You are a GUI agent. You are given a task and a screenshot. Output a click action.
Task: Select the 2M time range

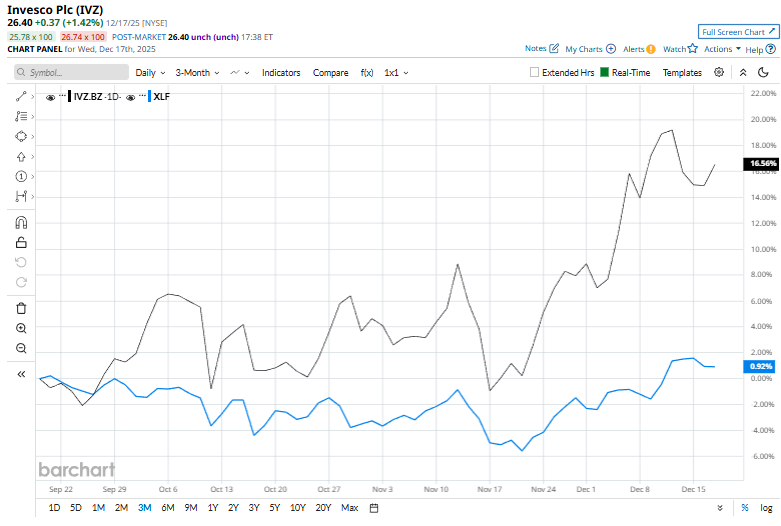[x=121, y=508]
